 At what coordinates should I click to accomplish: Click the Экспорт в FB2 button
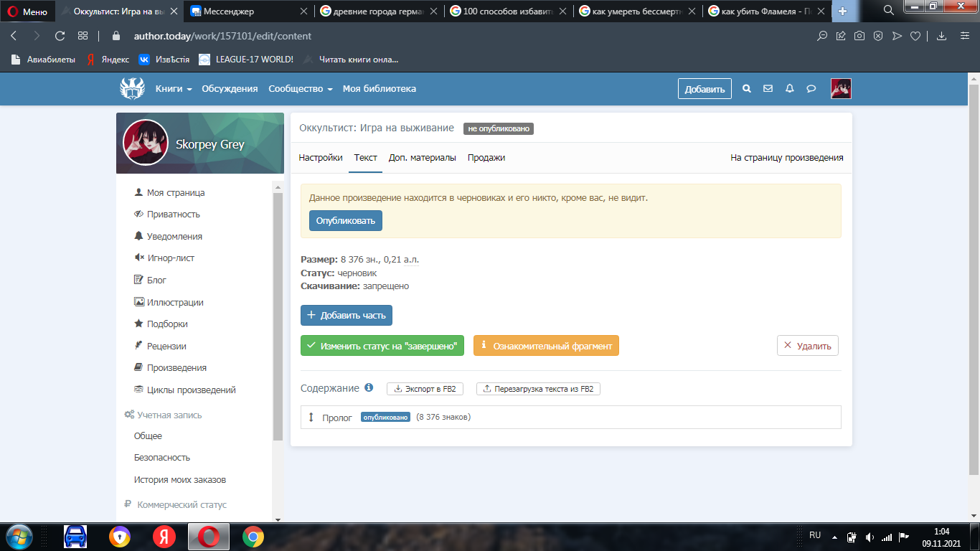point(425,389)
